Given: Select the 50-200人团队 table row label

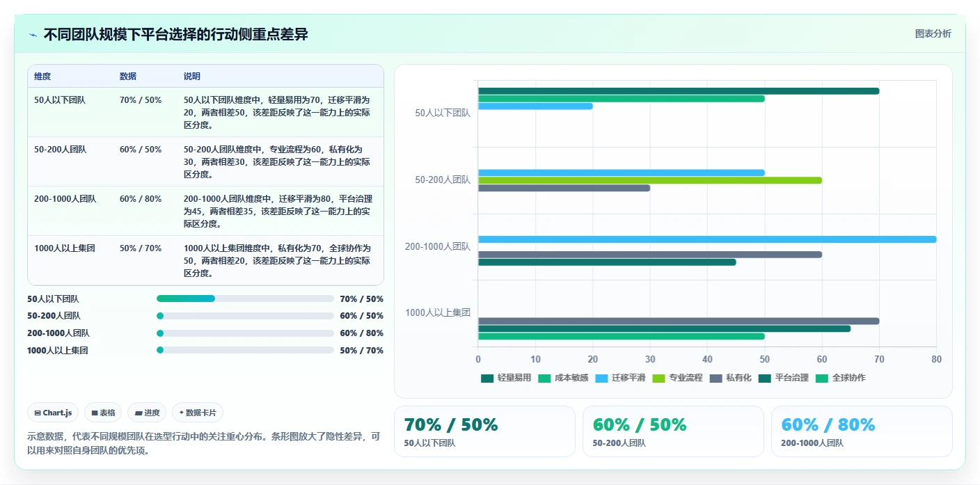Looking at the screenshot, I should (x=61, y=150).
